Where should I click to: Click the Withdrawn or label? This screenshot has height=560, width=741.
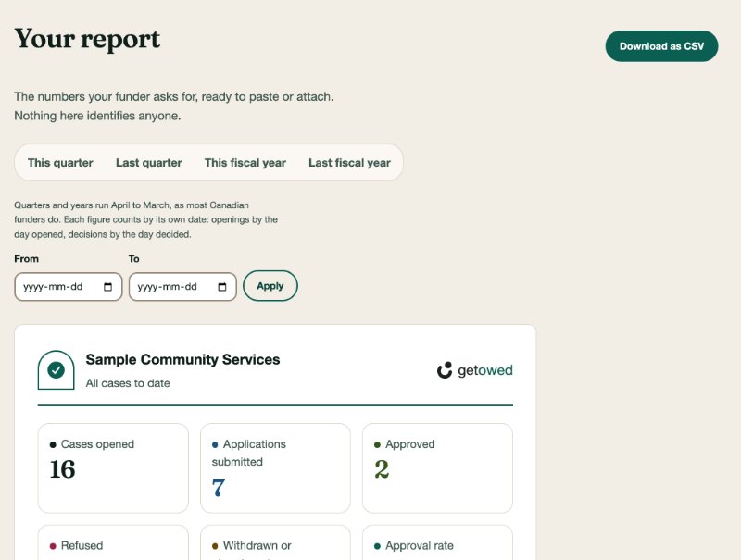pos(257,545)
